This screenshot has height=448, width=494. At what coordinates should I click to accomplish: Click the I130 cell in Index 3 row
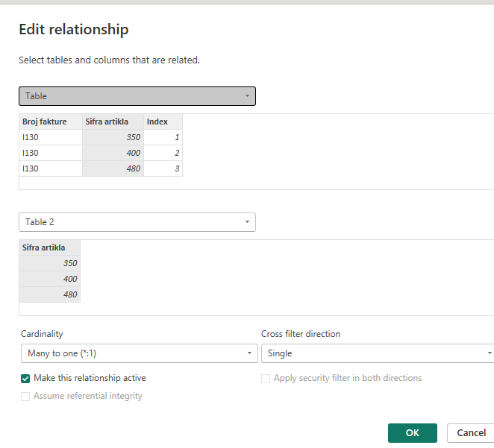[x=51, y=168]
